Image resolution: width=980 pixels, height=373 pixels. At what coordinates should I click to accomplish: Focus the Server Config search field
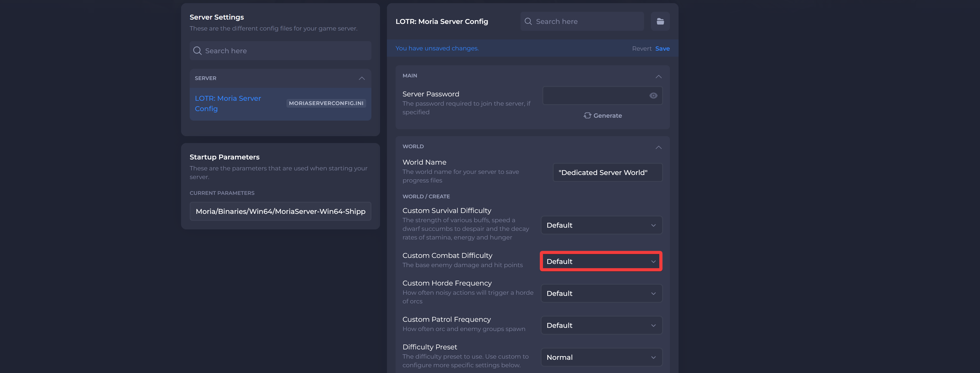[x=582, y=21]
